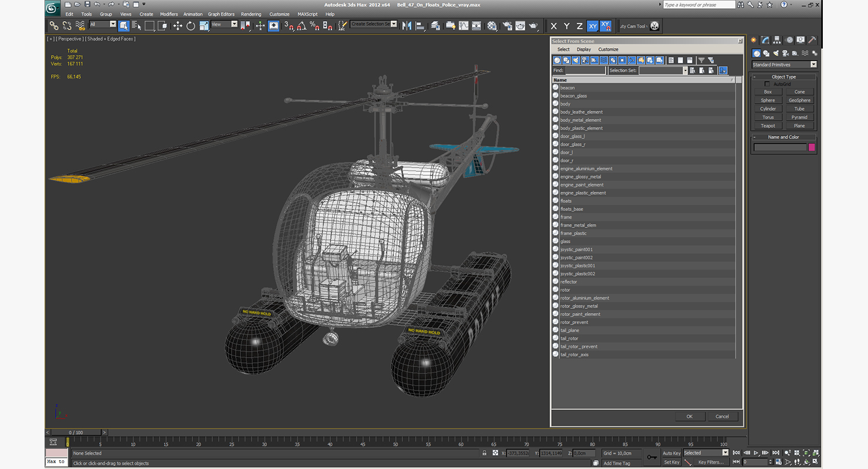Click the object color swatch
868x469 pixels.
(x=812, y=147)
